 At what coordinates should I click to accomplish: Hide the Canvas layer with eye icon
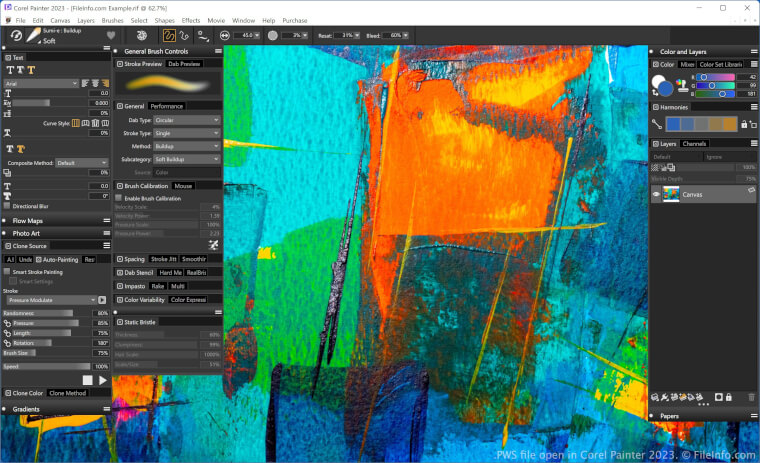657,194
